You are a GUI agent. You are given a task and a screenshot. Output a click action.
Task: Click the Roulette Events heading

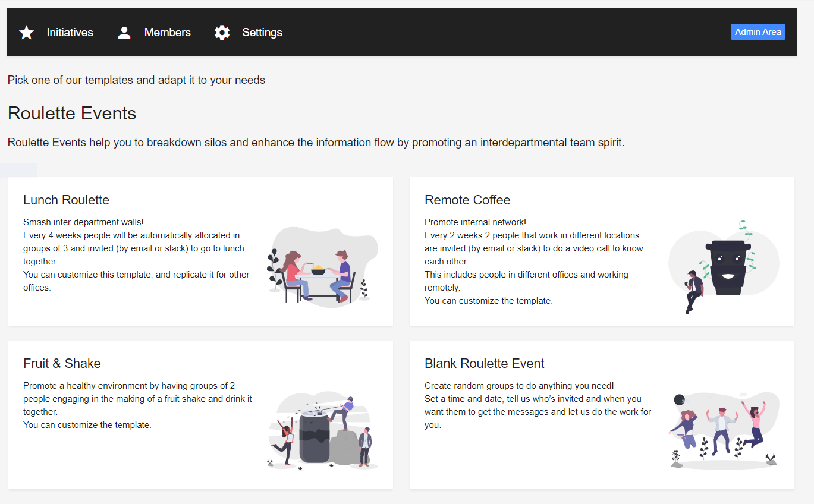click(x=72, y=114)
